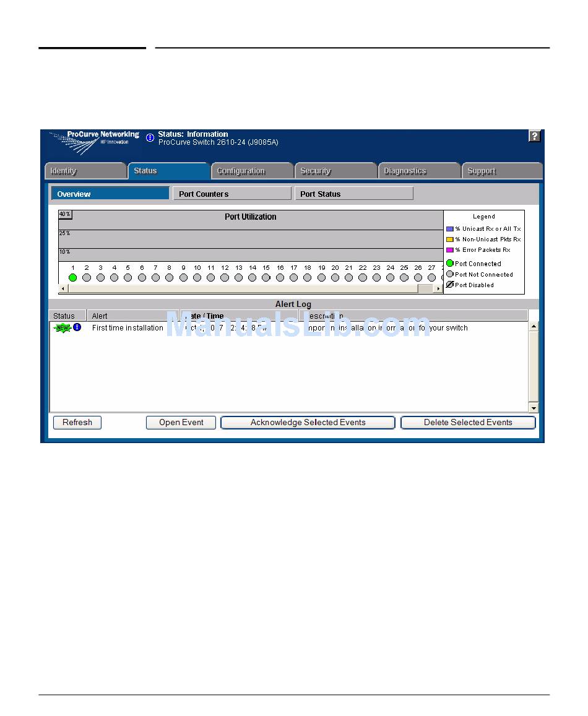Click the ProCurve Networking logo

[94, 142]
